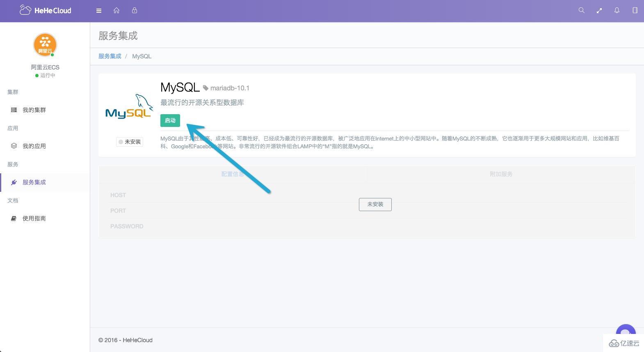Click the plug icon beside 服务集成
This screenshot has height=352, width=644.
pos(14,182)
